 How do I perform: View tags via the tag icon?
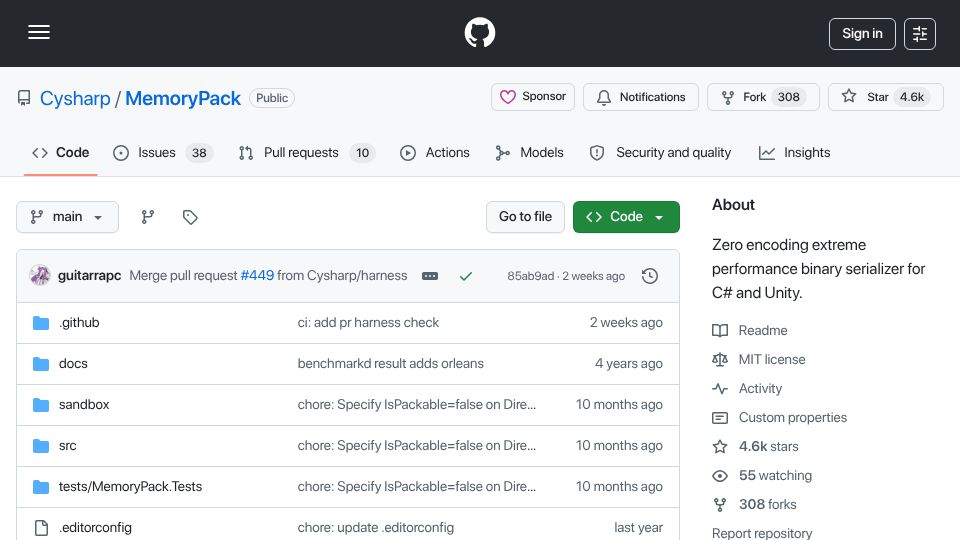click(x=190, y=217)
